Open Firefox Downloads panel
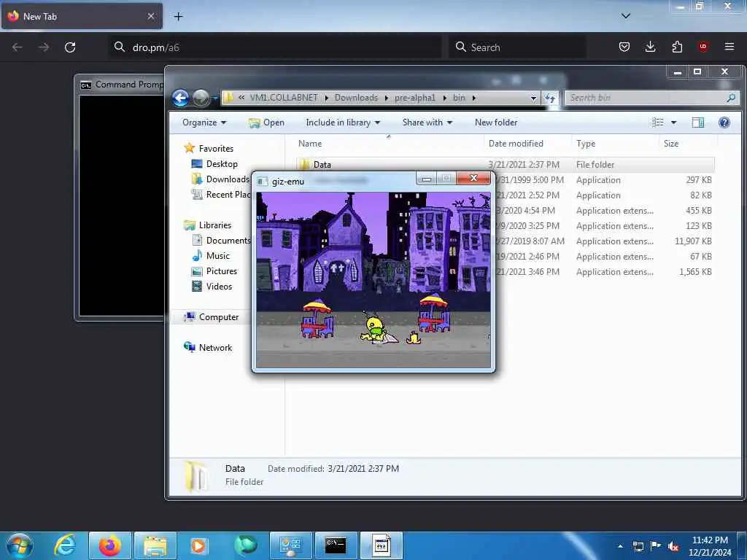This screenshot has height=560, width=747. [x=650, y=47]
